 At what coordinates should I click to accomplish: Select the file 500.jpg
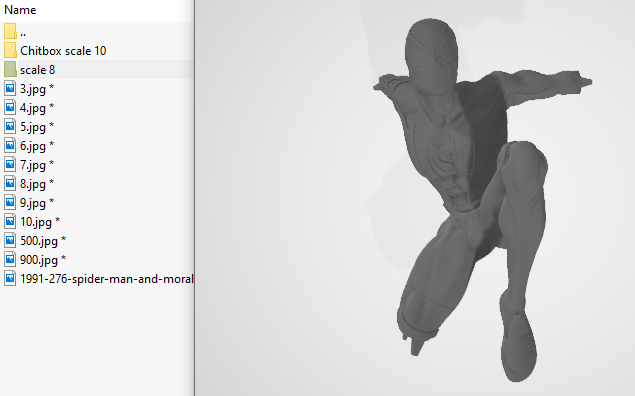tap(43, 241)
